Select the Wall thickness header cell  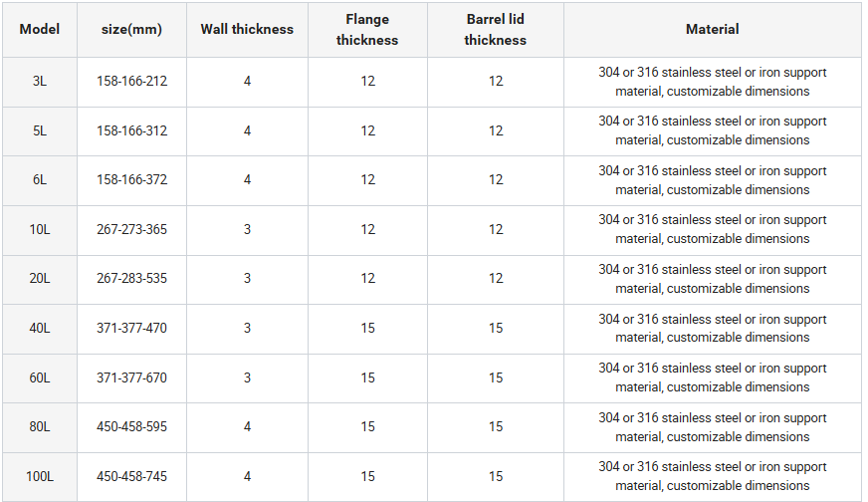pos(247,29)
